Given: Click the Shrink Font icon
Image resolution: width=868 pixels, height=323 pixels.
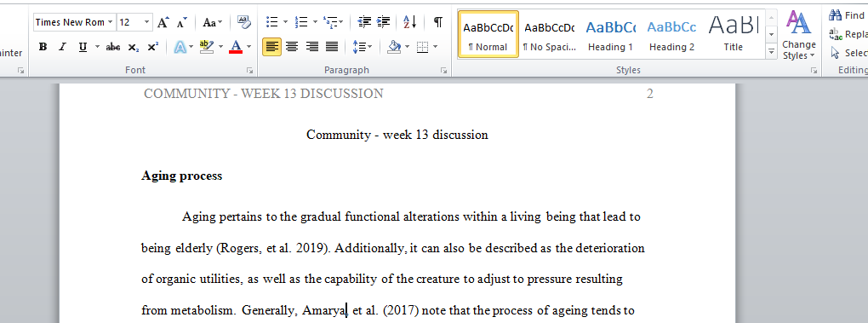Looking at the screenshot, I should [x=181, y=22].
